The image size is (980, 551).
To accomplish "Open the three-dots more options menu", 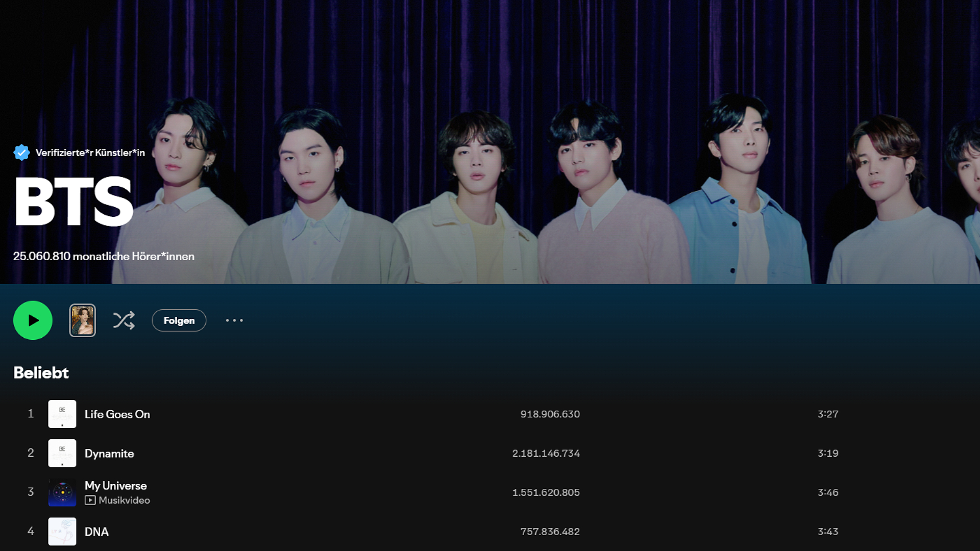I will (x=234, y=320).
